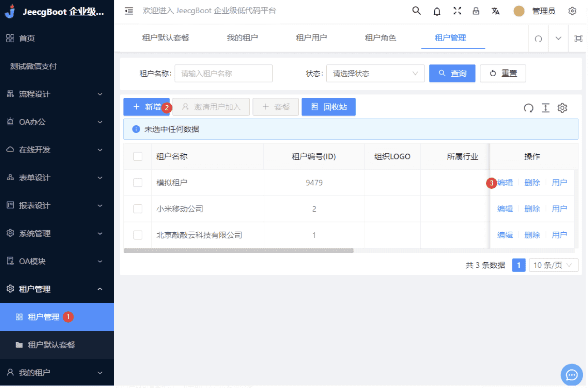Click the 管理员 username label
Screen dimensions: 588x388
544,11
